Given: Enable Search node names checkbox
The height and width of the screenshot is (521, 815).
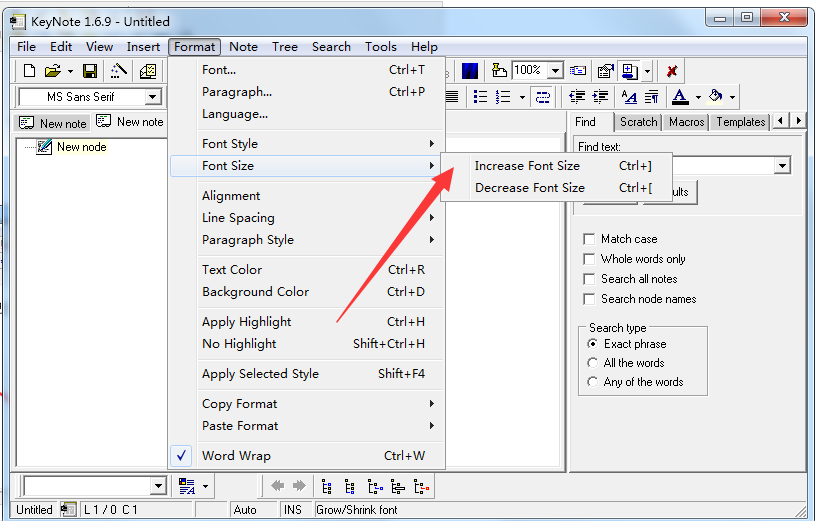Looking at the screenshot, I should [x=589, y=299].
